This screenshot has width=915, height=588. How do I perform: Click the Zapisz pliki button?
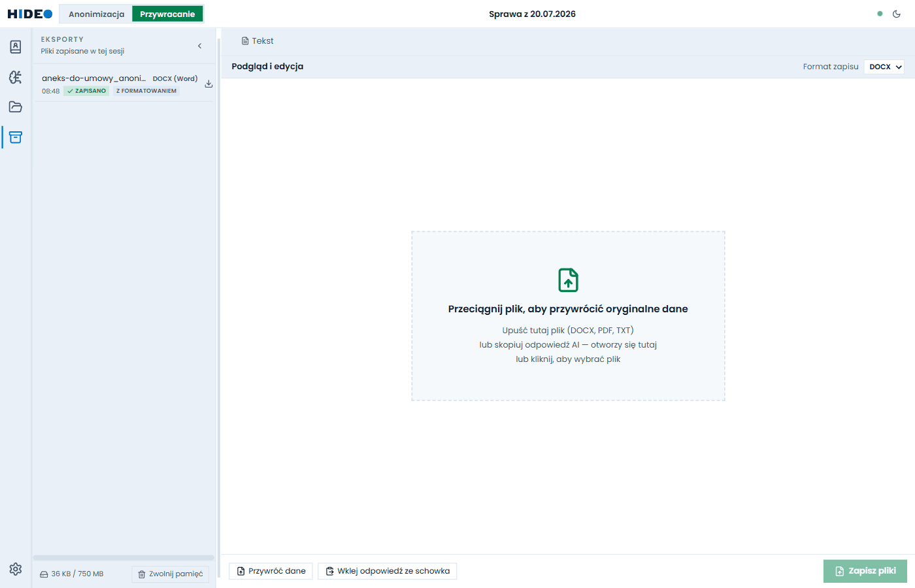pyautogui.click(x=865, y=571)
